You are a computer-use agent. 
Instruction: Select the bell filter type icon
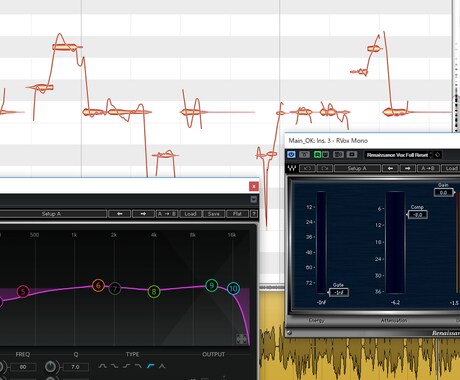coord(103,366)
